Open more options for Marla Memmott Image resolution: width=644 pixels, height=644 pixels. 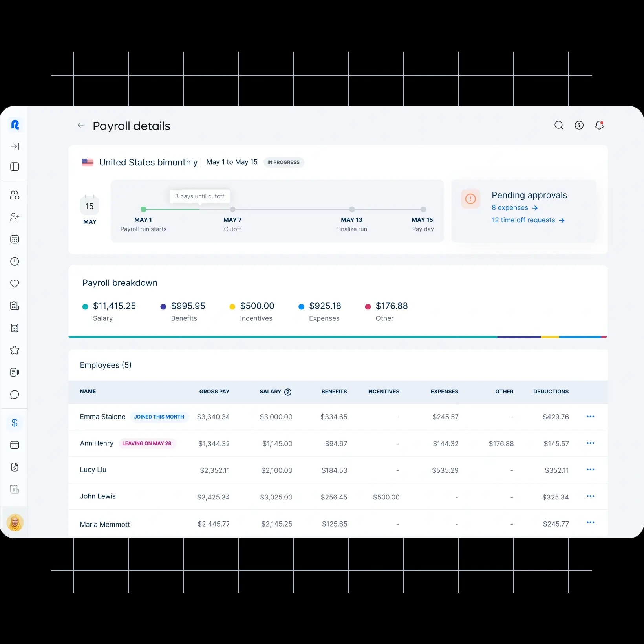tap(590, 523)
